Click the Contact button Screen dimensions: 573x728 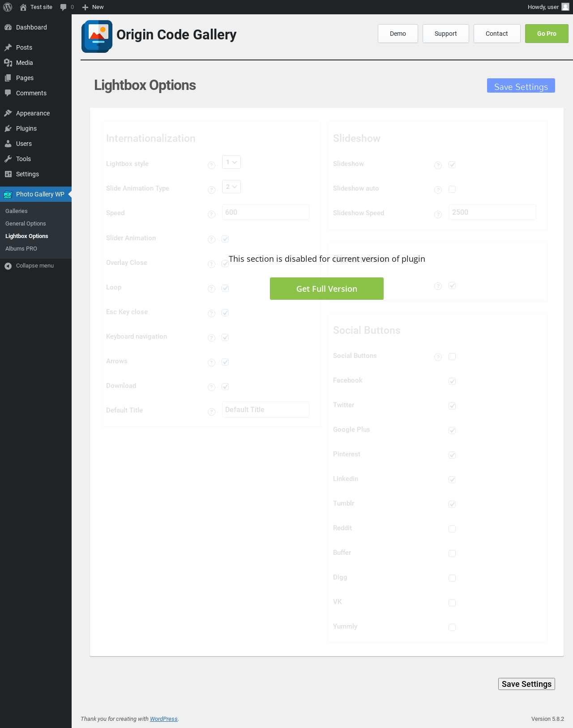pos(497,34)
